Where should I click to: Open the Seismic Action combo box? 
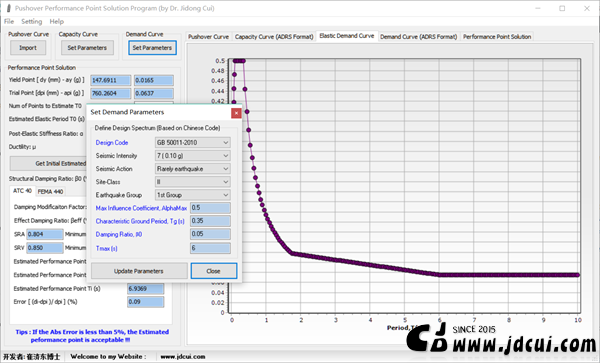pos(192,169)
